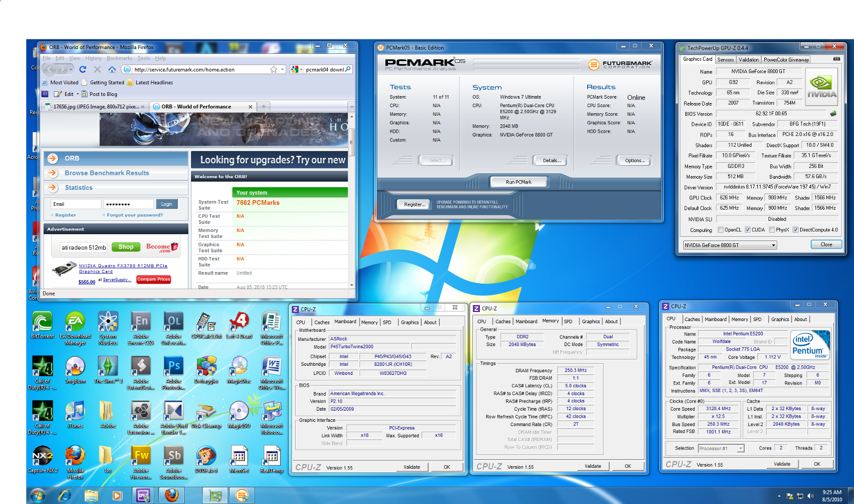Open Windows Media Player taskbar icon
854x504 pixels.
pos(117,495)
